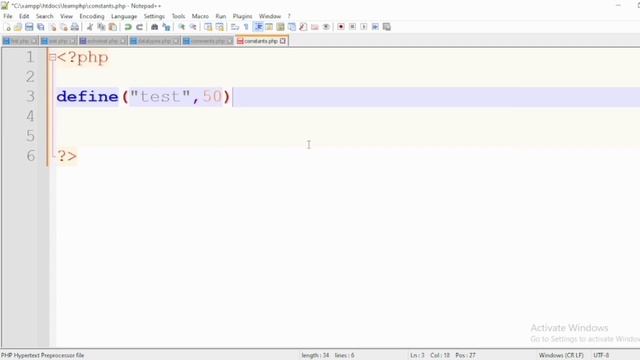
Task: Click Windows (CR LF) in status bar
Action: click(561, 356)
